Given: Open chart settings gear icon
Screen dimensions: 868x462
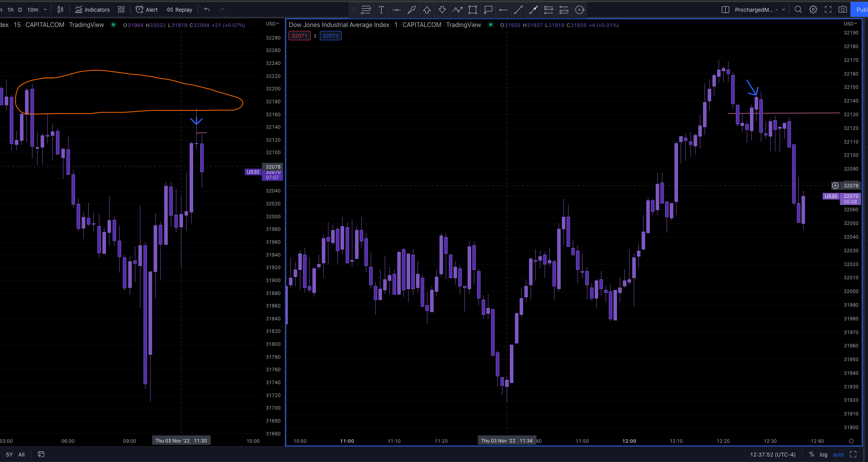Looking at the screenshot, I should point(813,10).
